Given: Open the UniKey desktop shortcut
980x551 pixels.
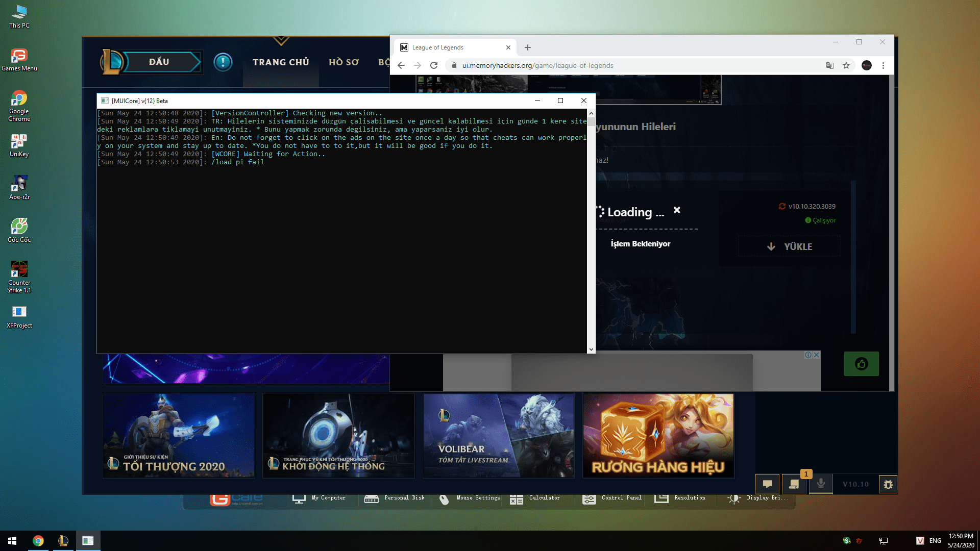Looking at the screenshot, I should coord(19,145).
